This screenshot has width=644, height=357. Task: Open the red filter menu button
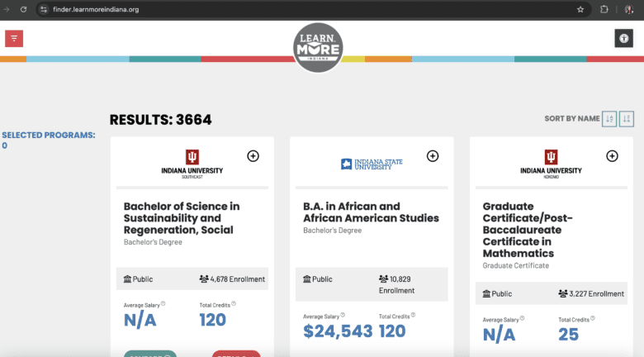[x=14, y=39]
